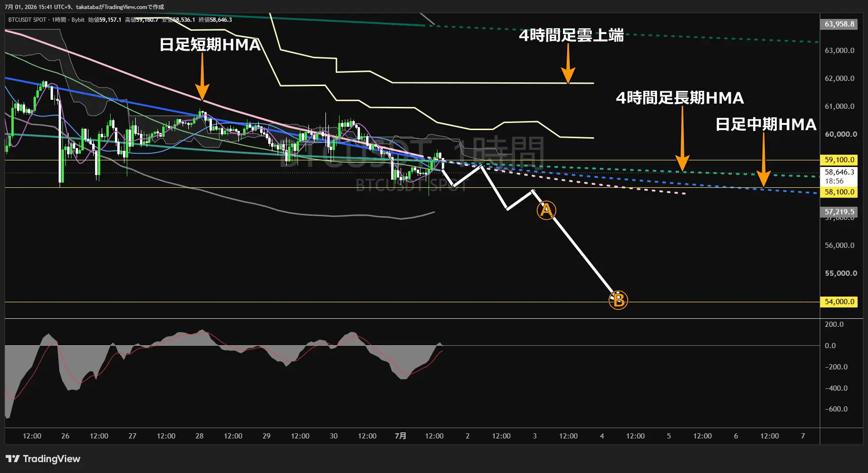Click the current price label 58,646.3
The image size is (868, 473).
pyautogui.click(x=840, y=172)
